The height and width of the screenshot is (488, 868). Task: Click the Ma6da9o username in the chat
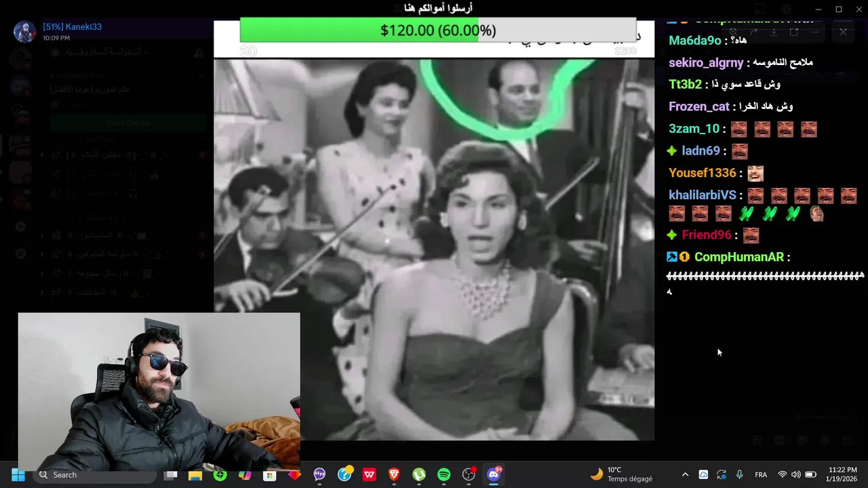tap(695, 41)
